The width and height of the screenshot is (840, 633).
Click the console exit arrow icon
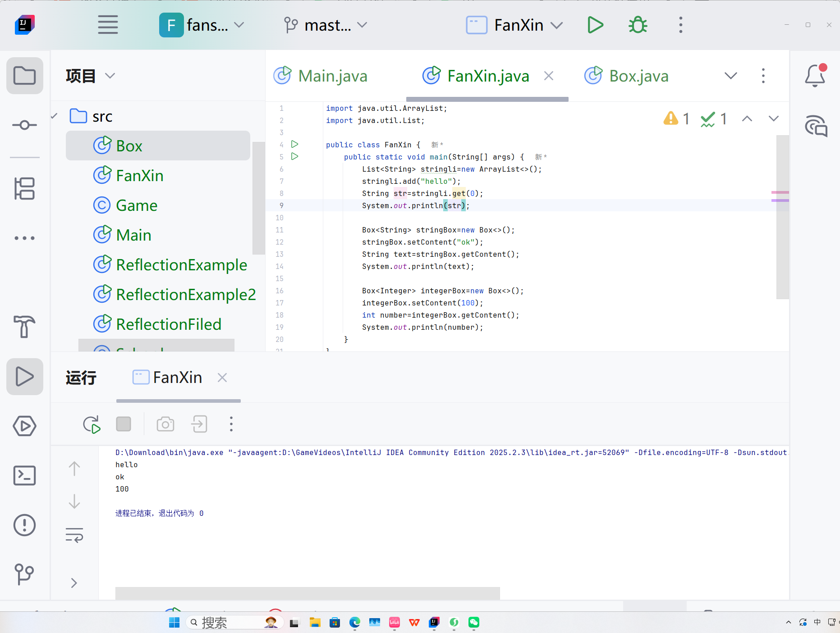(199, 424)
